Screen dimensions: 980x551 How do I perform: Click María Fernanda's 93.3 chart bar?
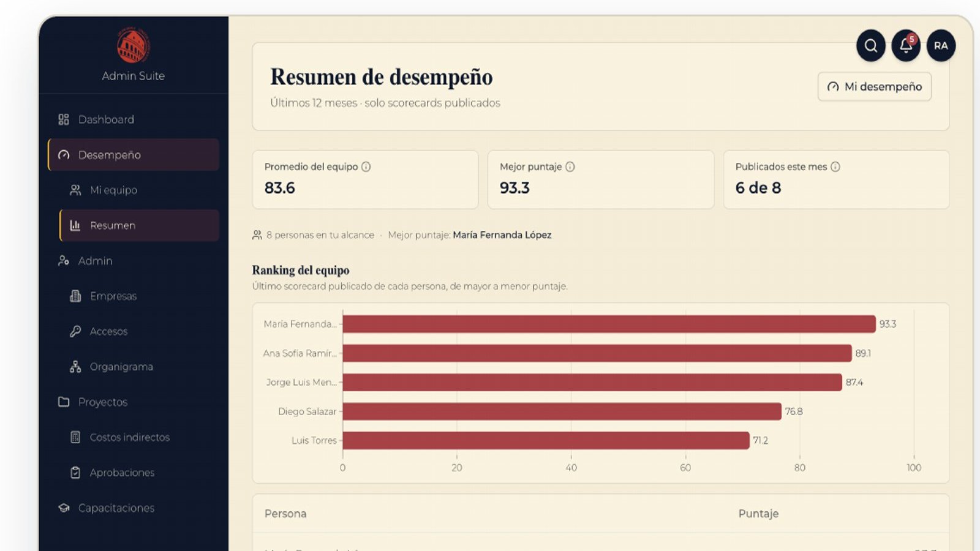point(609,324)
